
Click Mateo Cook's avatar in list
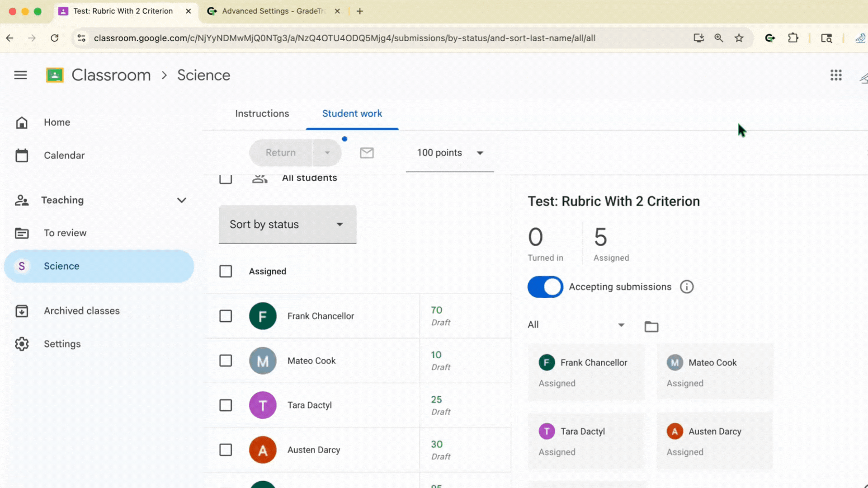tap(263, 361)
